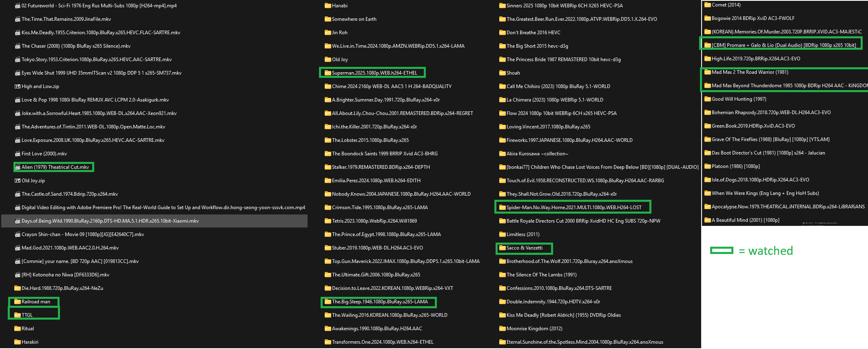Select the Good Will Hunting (1997) folder icon
This screenshot has width=868, height=349.
708,99
